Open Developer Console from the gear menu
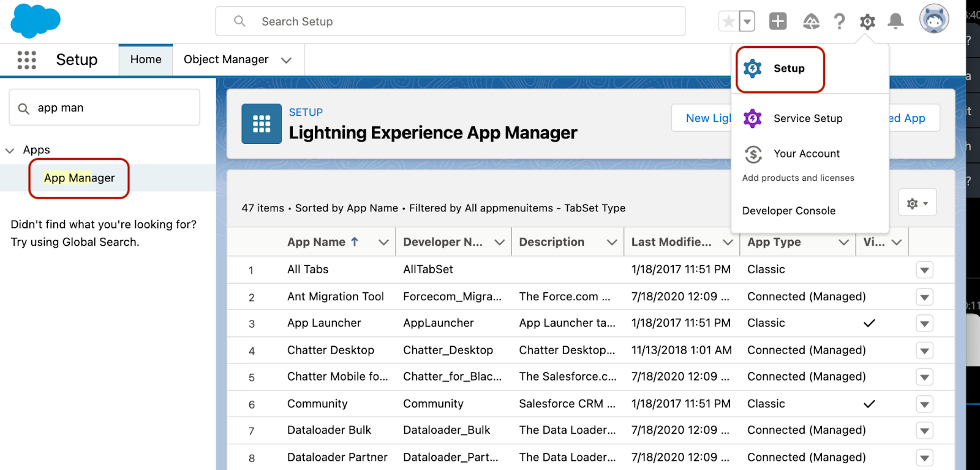Viewport: 980px width, 470px height. click(x=789, y=211)
